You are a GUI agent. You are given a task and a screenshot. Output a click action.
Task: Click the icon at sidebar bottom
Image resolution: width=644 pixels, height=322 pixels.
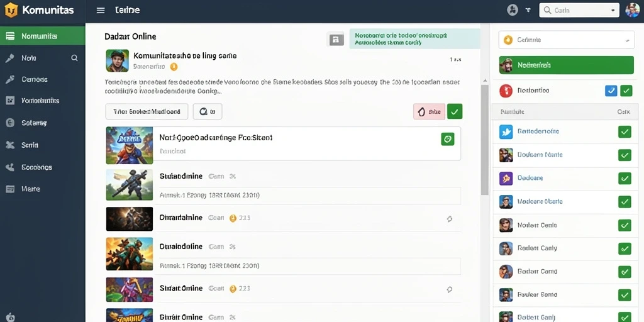pos(10,317)
